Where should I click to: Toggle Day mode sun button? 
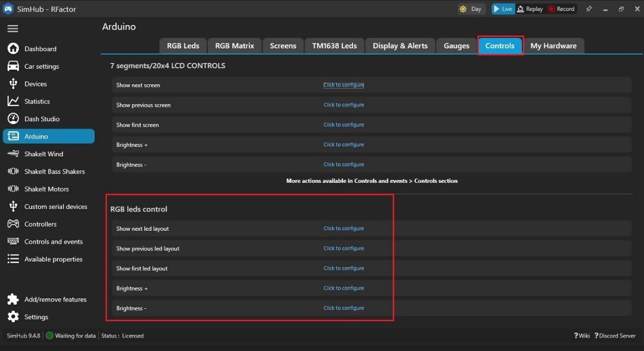[471, 9]
